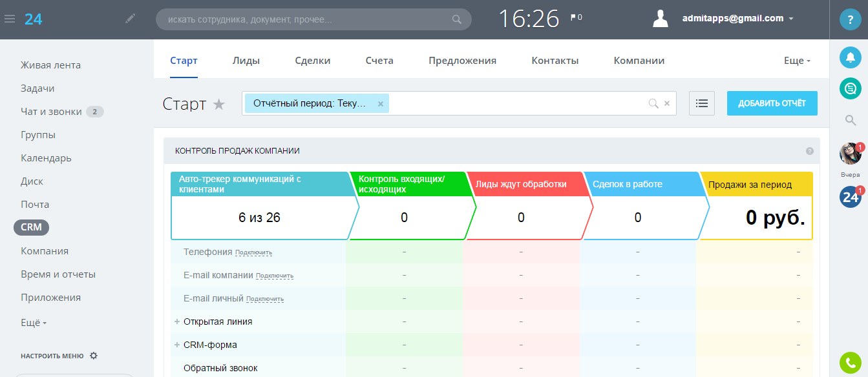Open help via the question mark icon
Image resolution: width=868 pixels, height=377 pixels.
[850, 20]
